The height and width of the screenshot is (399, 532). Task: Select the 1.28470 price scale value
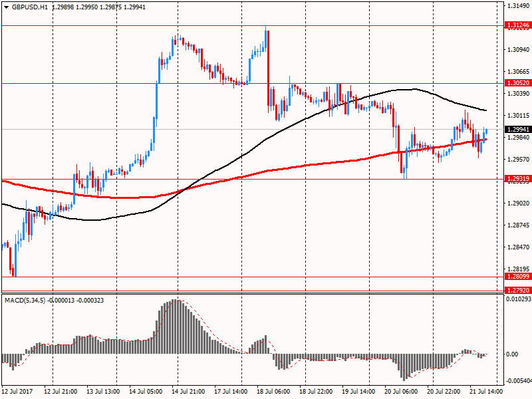(x=519, y=247)
